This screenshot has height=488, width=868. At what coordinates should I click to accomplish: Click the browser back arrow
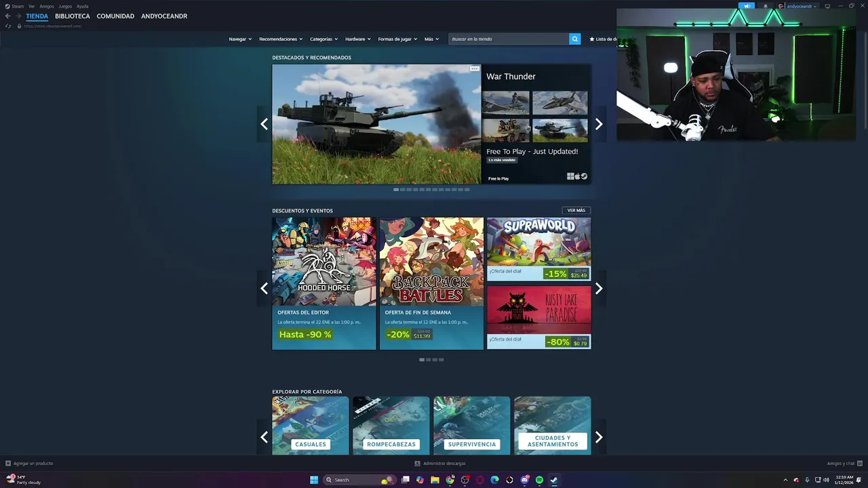pyautogui.click(x=8, y=16)
